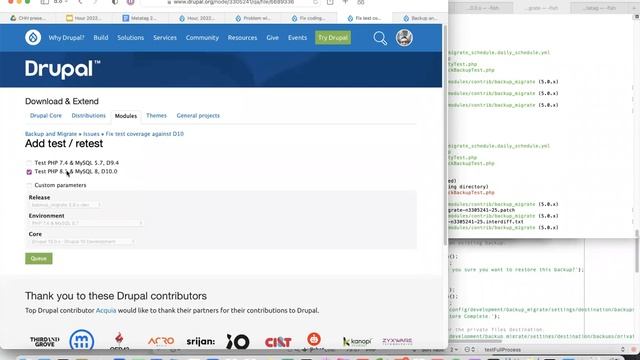Open the Events menu item
Viewport: 640px width, 360px height.
click(x=297, y=38)
